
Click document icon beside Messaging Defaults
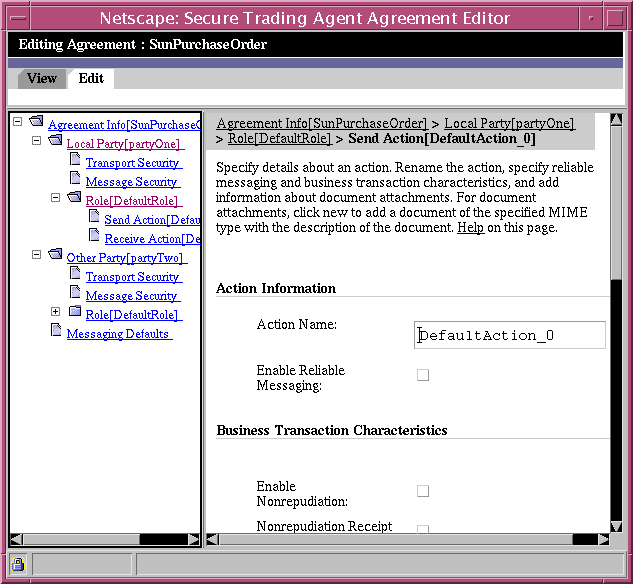point(56,330)
